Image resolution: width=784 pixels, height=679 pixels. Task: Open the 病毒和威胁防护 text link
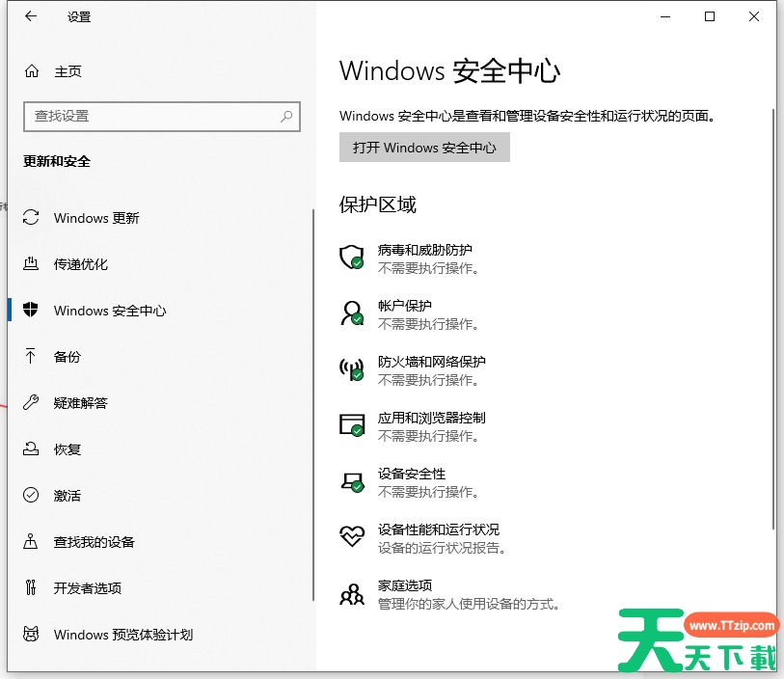(x=425, y=250)
